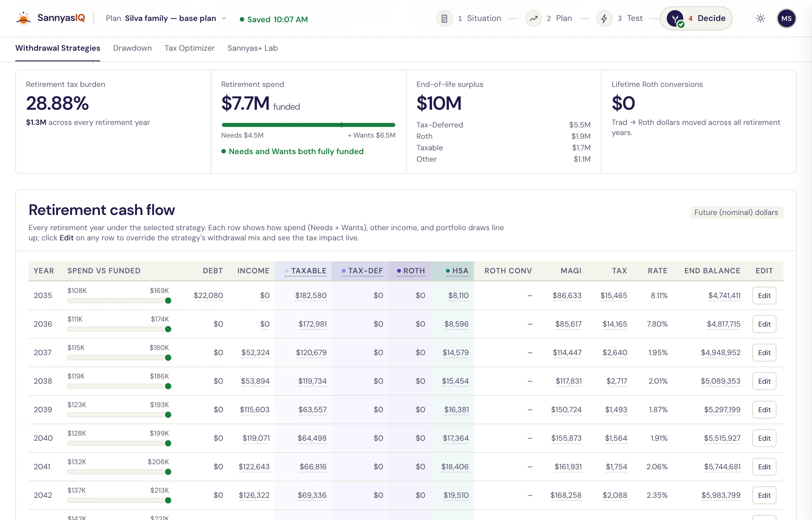Click the 2040 end balance $5,515,927
Screen dimensions: 812x520
[x=722, y=438]
